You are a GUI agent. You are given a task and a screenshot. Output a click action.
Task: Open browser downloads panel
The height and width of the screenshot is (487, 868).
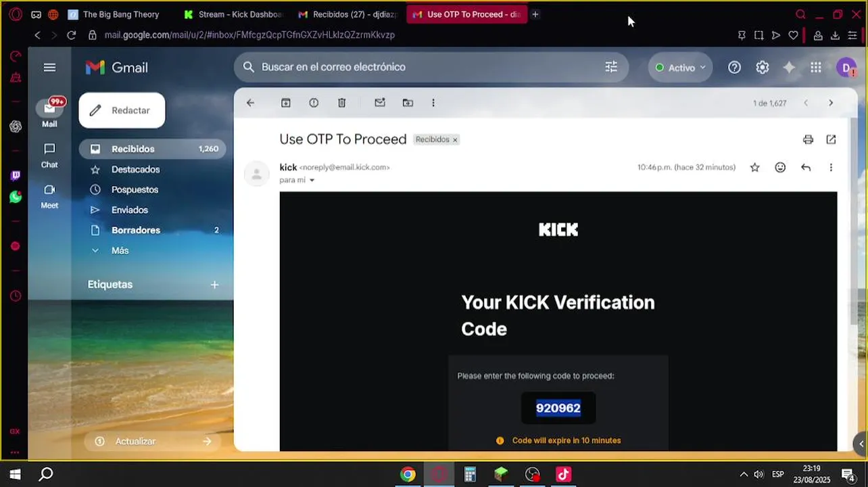click(835, 35)
